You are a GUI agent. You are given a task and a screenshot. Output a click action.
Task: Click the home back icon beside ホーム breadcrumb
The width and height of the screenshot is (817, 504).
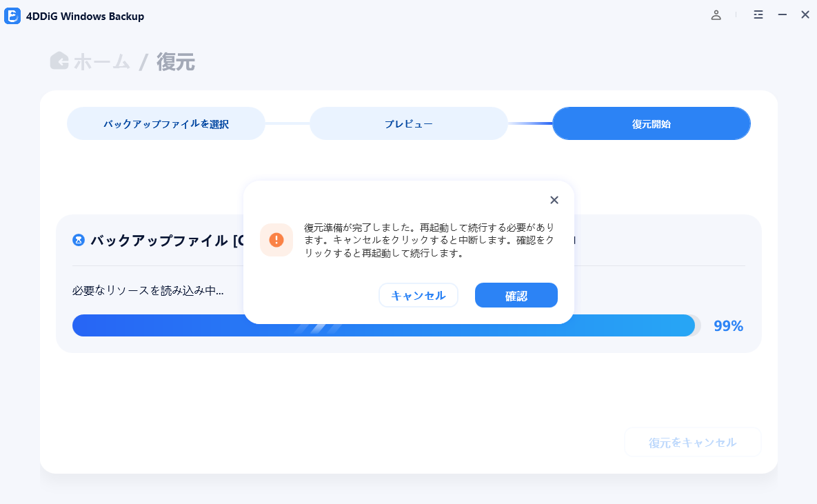58,61
